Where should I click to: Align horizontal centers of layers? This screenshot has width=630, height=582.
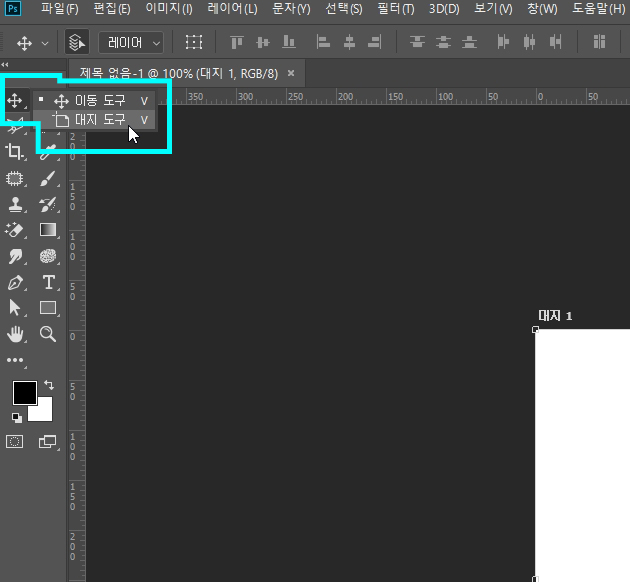[349, 42]
